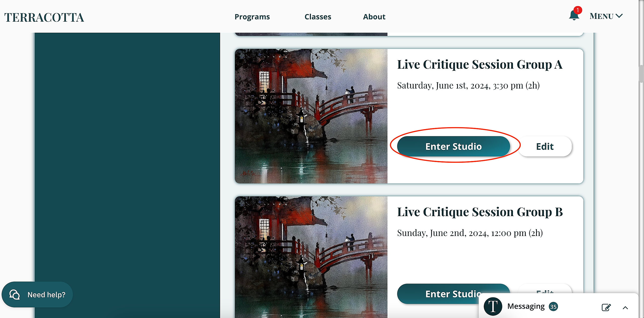This screenshot has width=644, height=318.
Task: Open Group B session painting thumbnail
Action: (311, 257)
